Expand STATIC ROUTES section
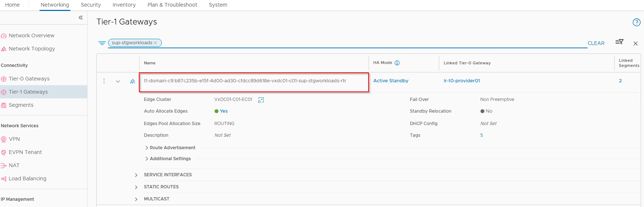 (136, 187)
